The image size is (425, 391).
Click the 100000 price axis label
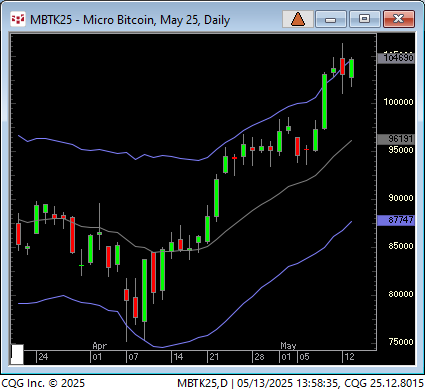398,102
